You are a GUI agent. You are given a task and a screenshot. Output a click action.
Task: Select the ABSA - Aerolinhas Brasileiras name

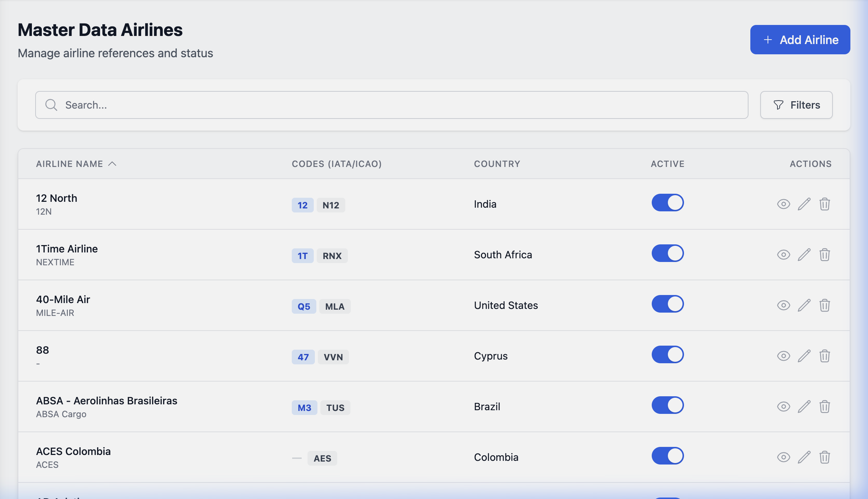pyautogui.click(x=107, y=401)
